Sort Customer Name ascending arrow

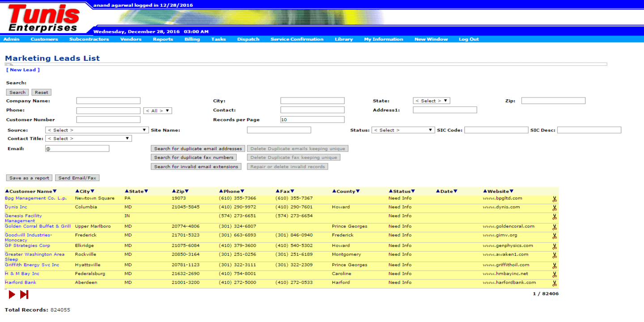click(7, 191)
